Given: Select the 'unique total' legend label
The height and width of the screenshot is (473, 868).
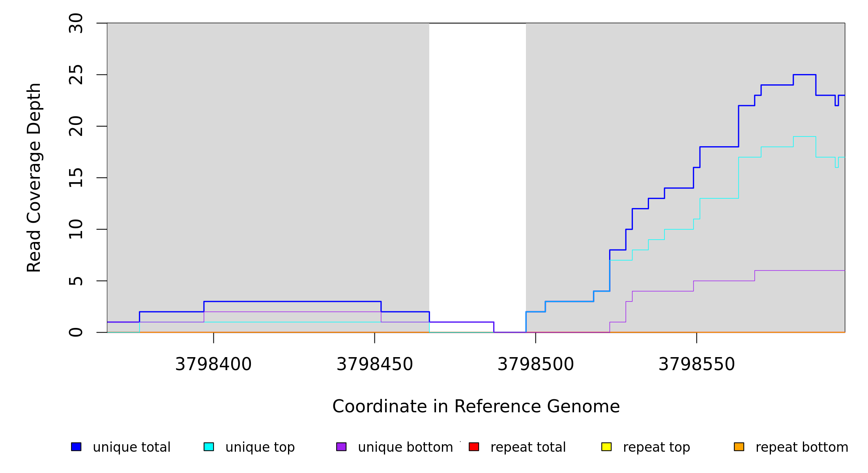Looking at the screenshot, I should pyautogui.click(x=131, y=447).
